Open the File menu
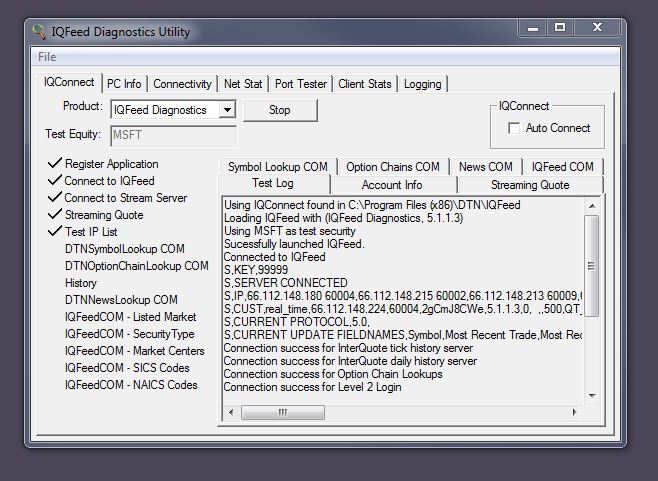The height and width of the screenshot is (481, 658). pos(47,57)
